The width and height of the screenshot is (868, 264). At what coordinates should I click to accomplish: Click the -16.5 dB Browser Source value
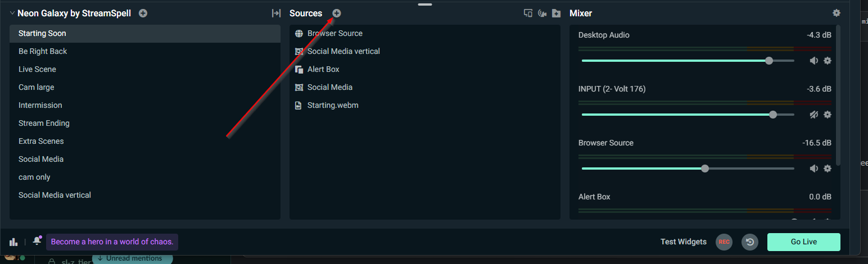[x=817, y=143]
